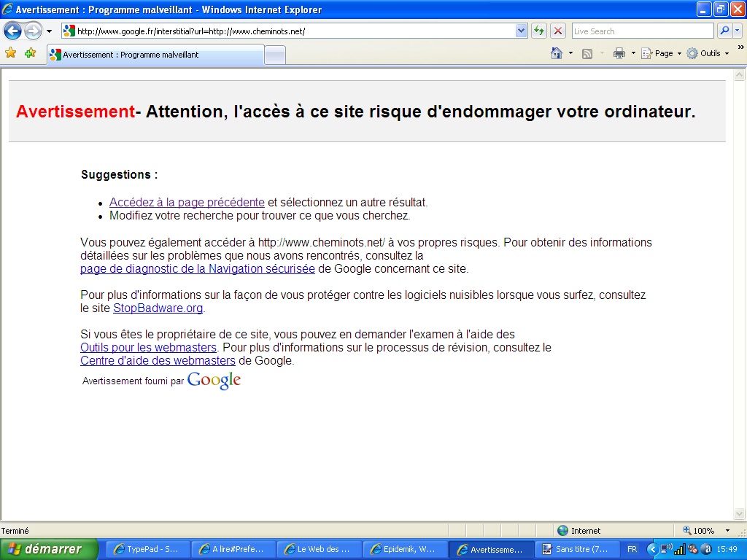The image size is (747, 560).
Task: Open the StopBadware.org link
Action: pos(158,308)
